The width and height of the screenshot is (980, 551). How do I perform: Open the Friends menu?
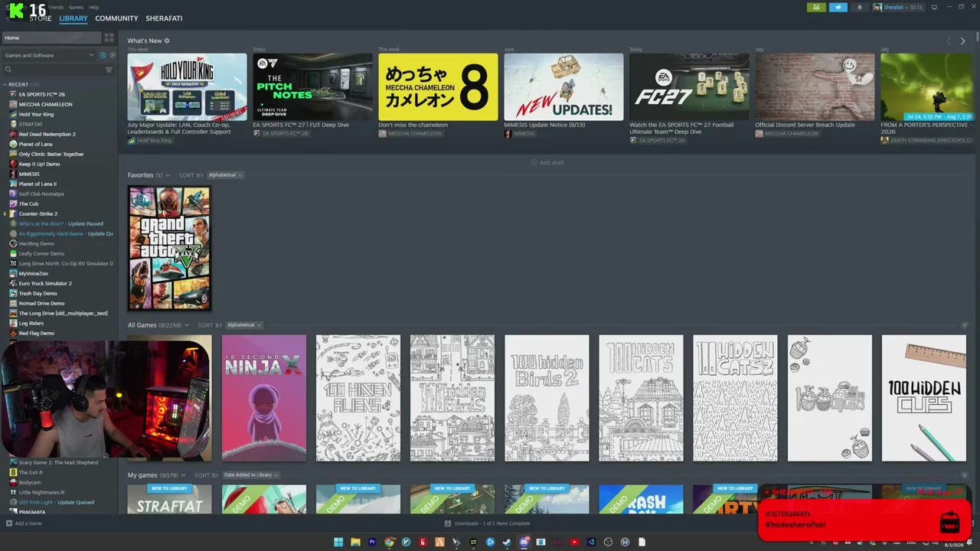56,7
